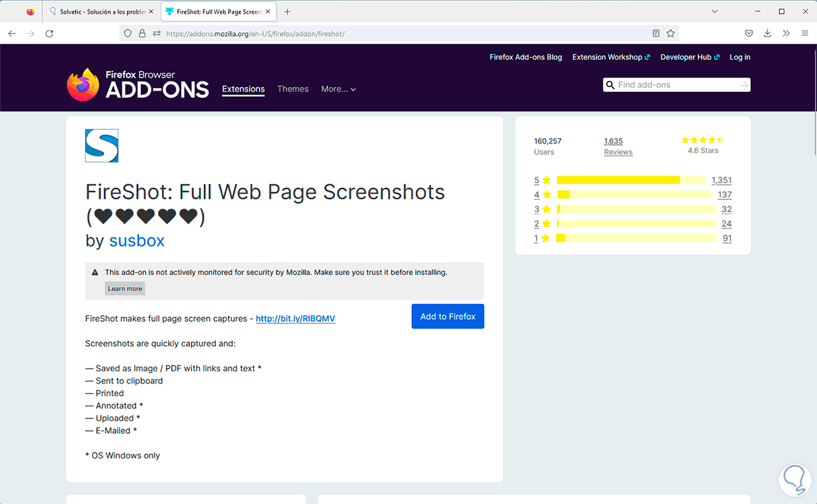Open the 137 four-star reviews count
This screenshot has width=817, height=504.
point(724,195)
